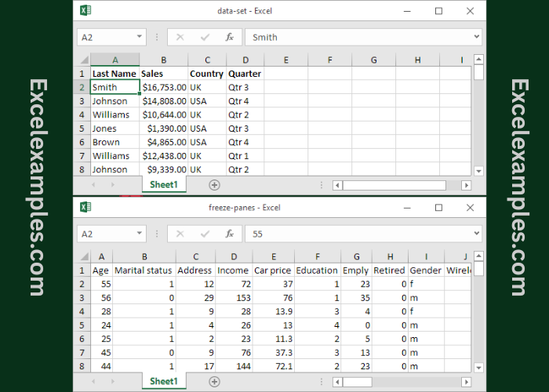Click Insert Function fx icon in data-set window
This screenshot has height=392, width=549.
click(229, 37)
